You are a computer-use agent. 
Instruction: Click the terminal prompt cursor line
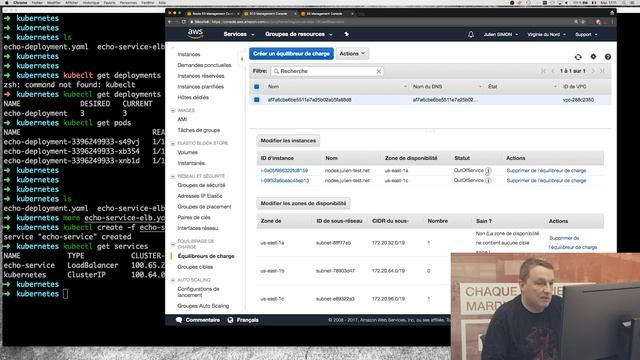(65, 294)
